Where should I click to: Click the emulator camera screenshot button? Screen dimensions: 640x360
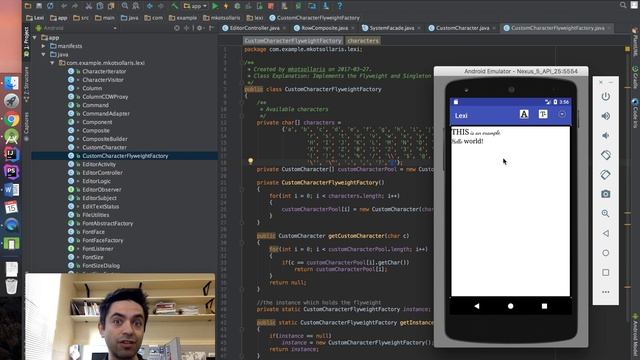pyautogui.click(x=606, y=194)
